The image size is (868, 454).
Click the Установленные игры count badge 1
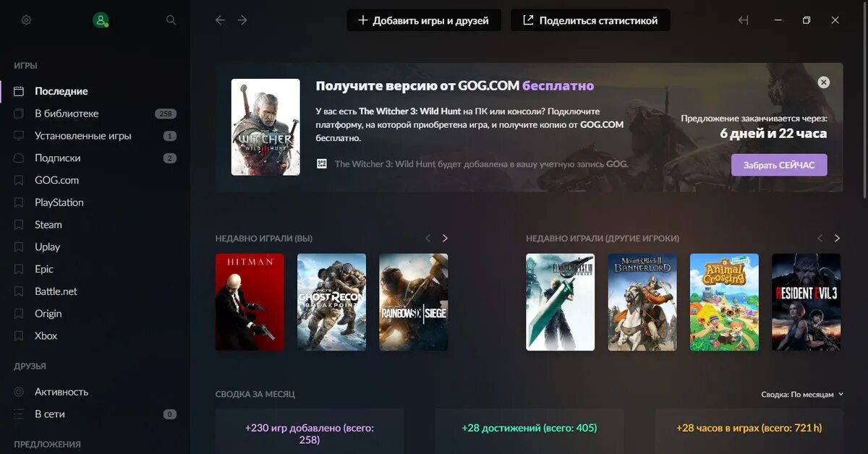click(x=170, y=136)
